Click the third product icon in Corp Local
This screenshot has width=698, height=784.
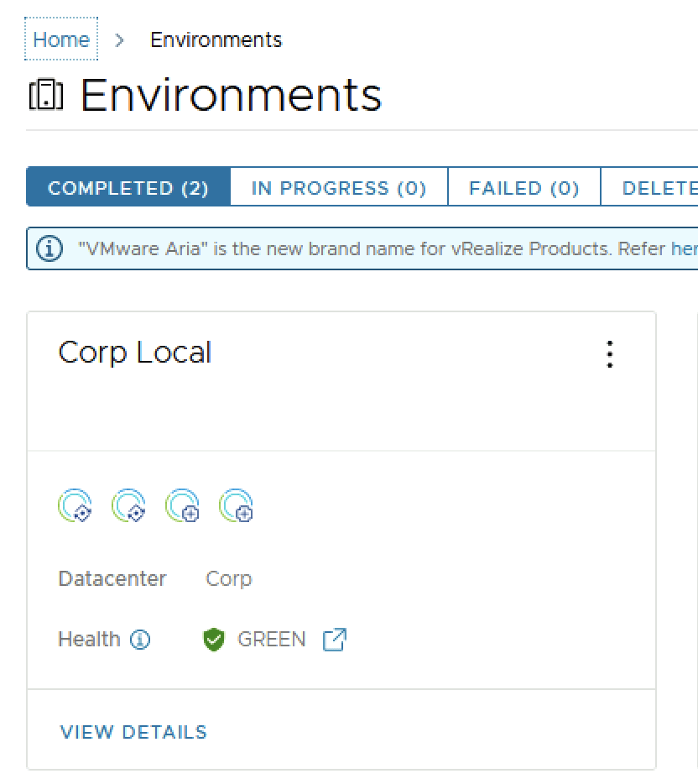[183, 505]
